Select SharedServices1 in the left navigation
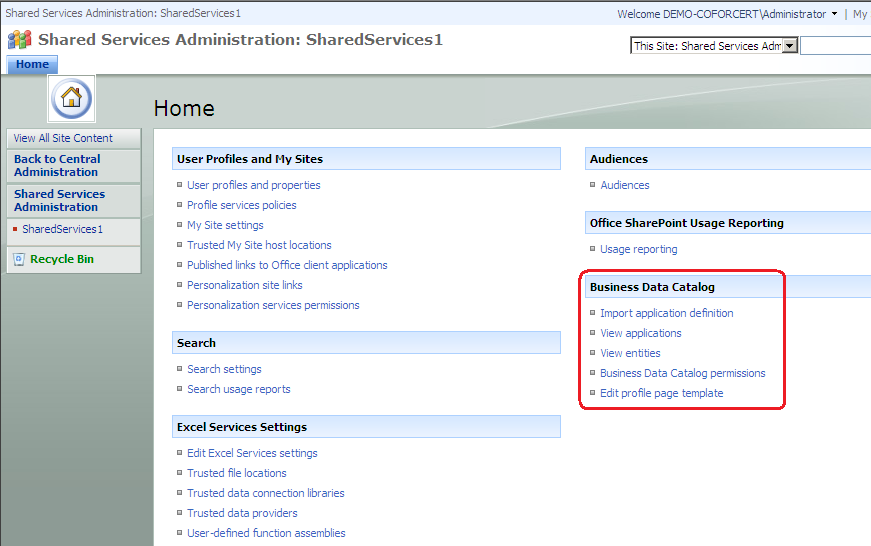The width and height of the screenshot is (871, 546). tap(62, 229)
